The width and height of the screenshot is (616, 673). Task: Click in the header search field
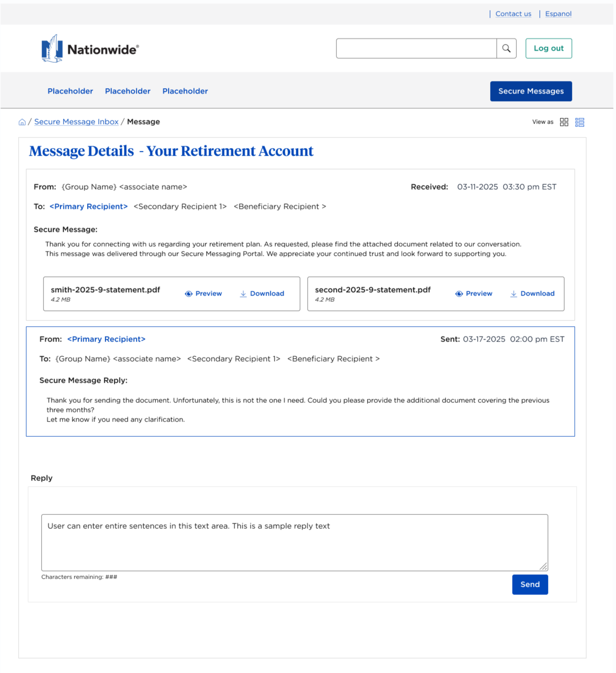tap(416, 48)
